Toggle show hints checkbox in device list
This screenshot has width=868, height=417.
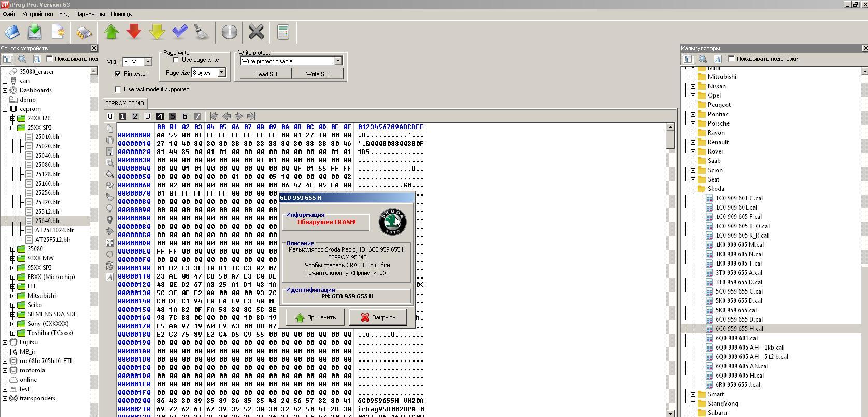click(x=50, y=59)
